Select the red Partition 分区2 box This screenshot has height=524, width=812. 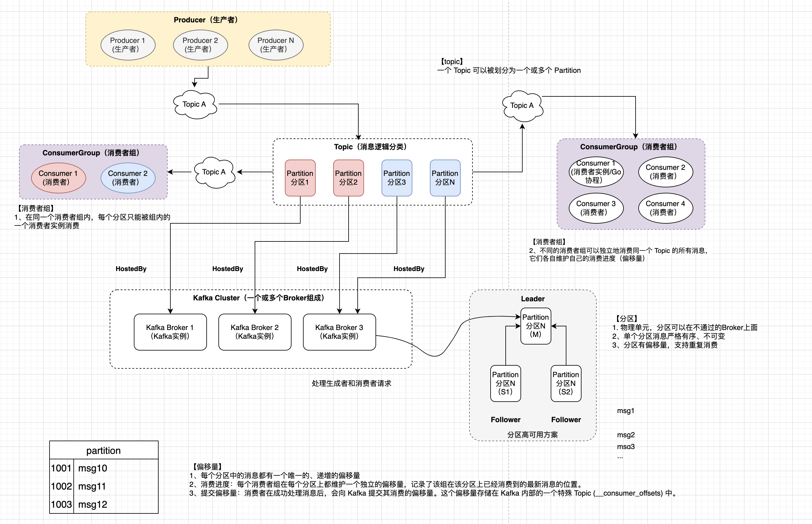(x=349, y=178)
